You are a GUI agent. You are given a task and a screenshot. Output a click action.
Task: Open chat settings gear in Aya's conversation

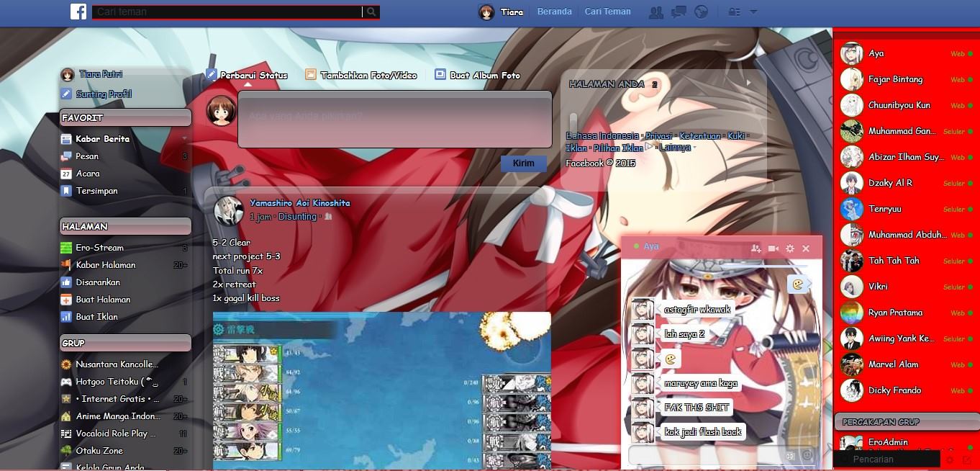[789, 247]
